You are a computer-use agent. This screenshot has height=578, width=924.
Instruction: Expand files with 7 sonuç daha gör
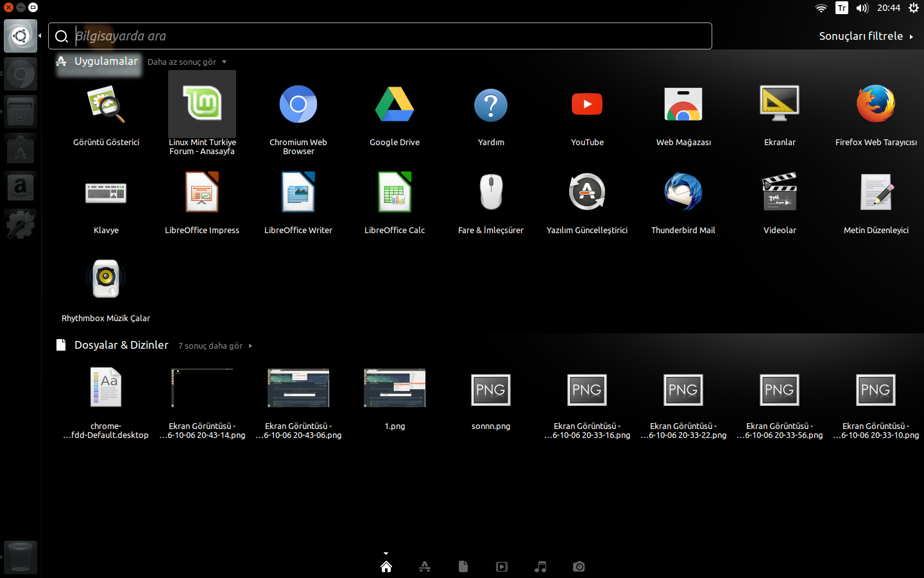[x=215, y=346]
